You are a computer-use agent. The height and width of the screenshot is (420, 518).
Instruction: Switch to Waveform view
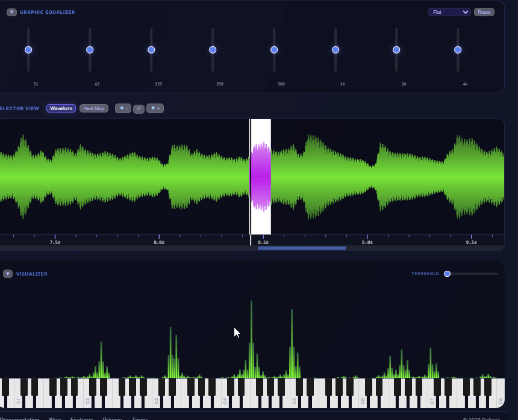tap(61, 109)
